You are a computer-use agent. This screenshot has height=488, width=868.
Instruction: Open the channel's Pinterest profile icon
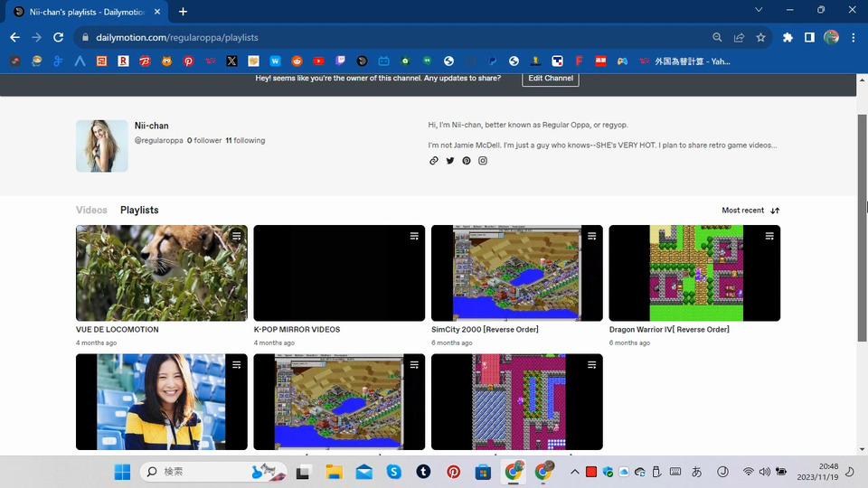pyautogui.click(x=467, y=161)
